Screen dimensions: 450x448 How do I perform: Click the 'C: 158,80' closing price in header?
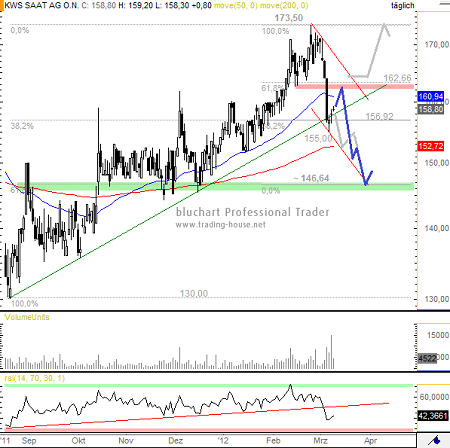click(x=99, y=6)
